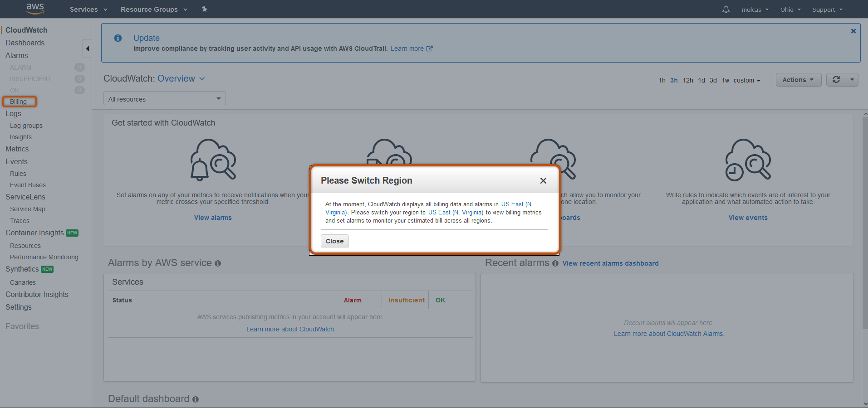Click the page vertical scrollbar

[865, 227]
